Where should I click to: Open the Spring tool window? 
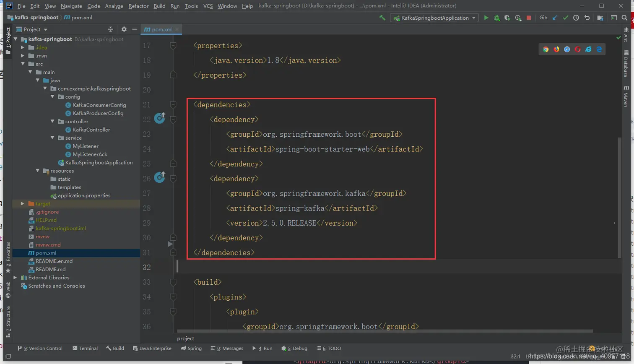(191, 348)
